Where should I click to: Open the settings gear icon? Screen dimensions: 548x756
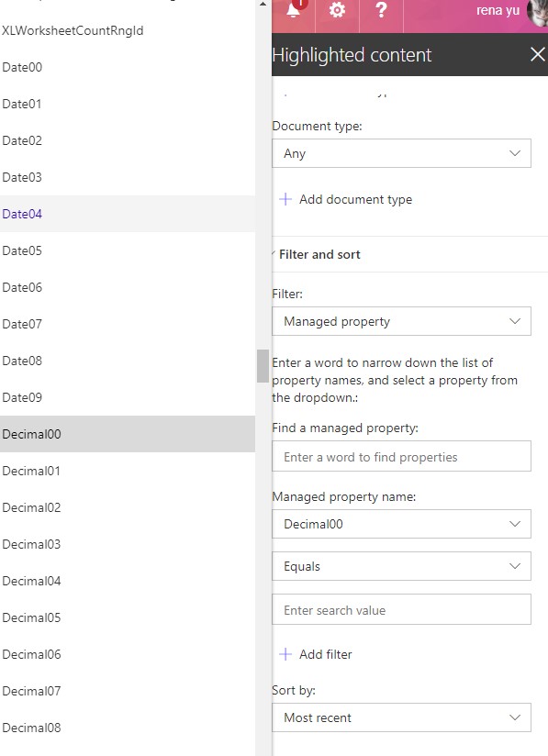tap(337, 10)
